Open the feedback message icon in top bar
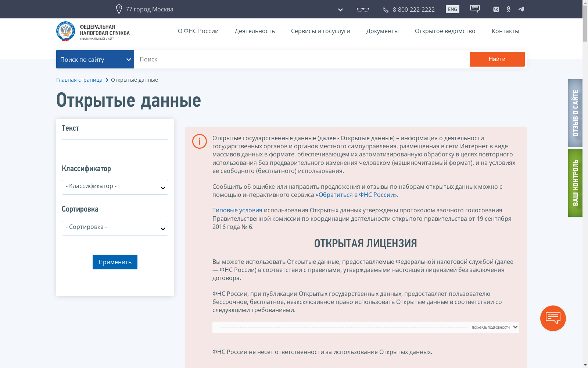 [475, 9]
